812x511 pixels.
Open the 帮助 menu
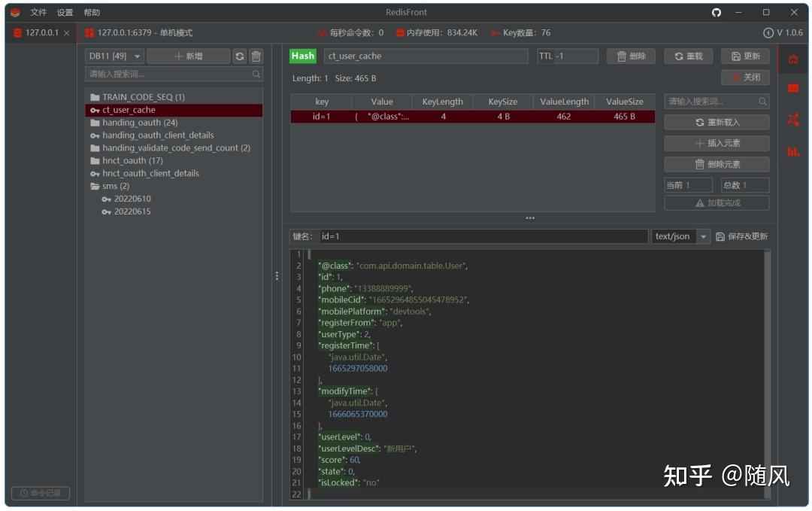tap(92, 13)
